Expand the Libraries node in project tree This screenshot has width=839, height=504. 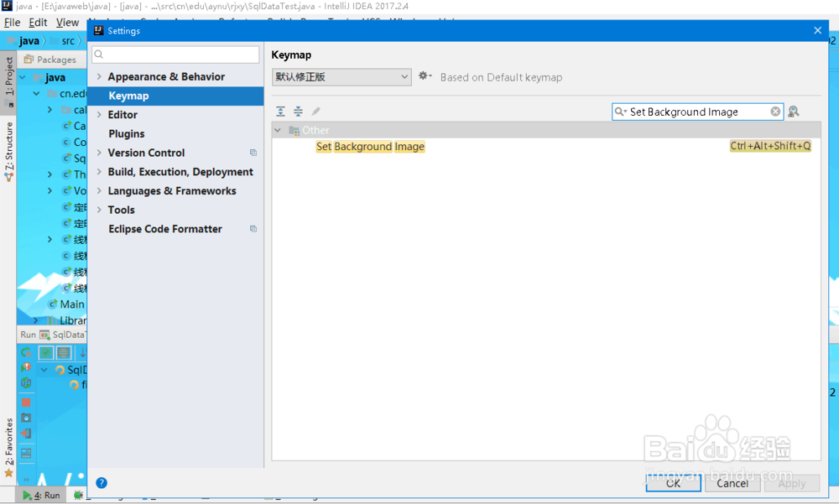(36, 320)
